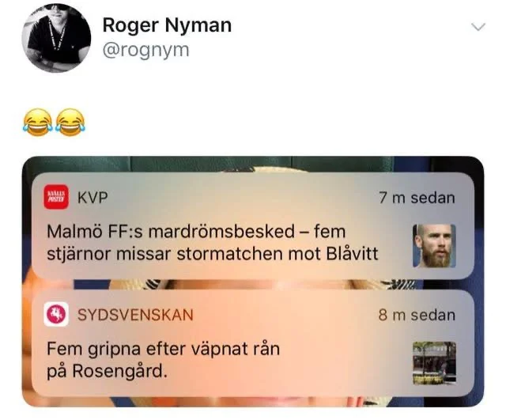Select the second laughing-crying emoji
The width and height of the screenshot is (506, 420).
70,122
